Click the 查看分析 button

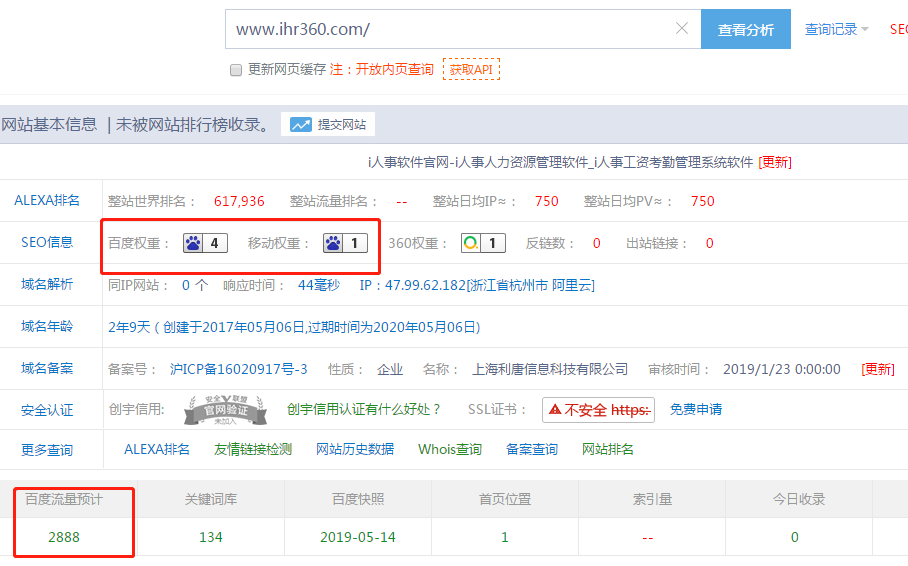(x=746, y=29)
